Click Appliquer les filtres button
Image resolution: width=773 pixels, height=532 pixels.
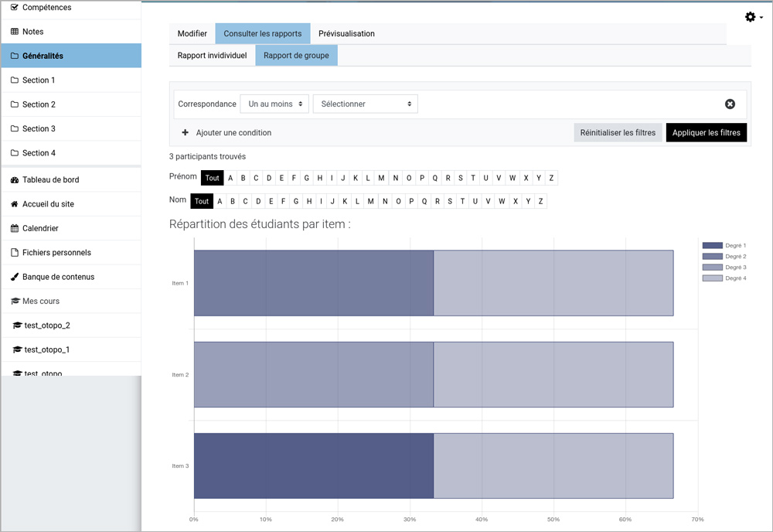pyautogui.click(x=706, y=133)
